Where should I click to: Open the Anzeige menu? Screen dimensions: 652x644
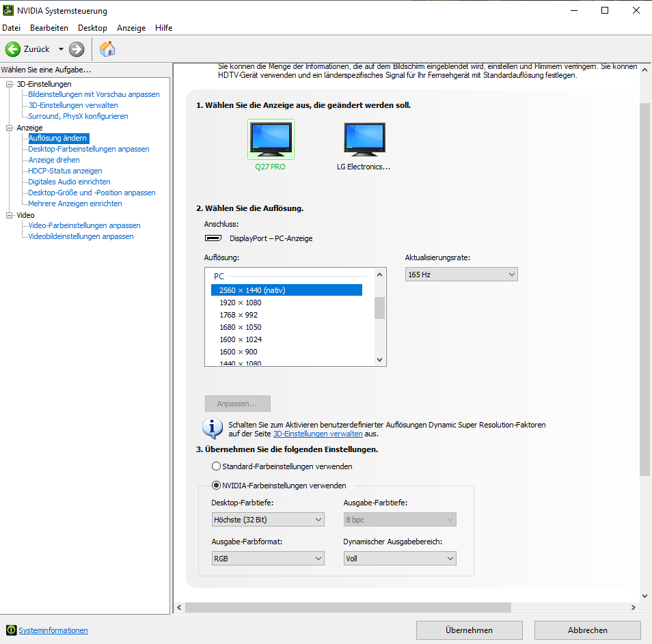click(131, 28)
